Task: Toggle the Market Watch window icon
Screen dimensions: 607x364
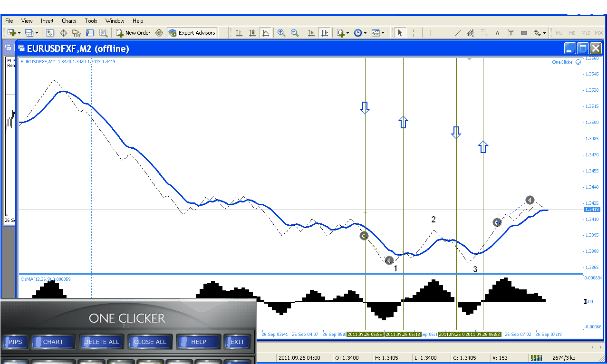Action: [x=50, y=33]
